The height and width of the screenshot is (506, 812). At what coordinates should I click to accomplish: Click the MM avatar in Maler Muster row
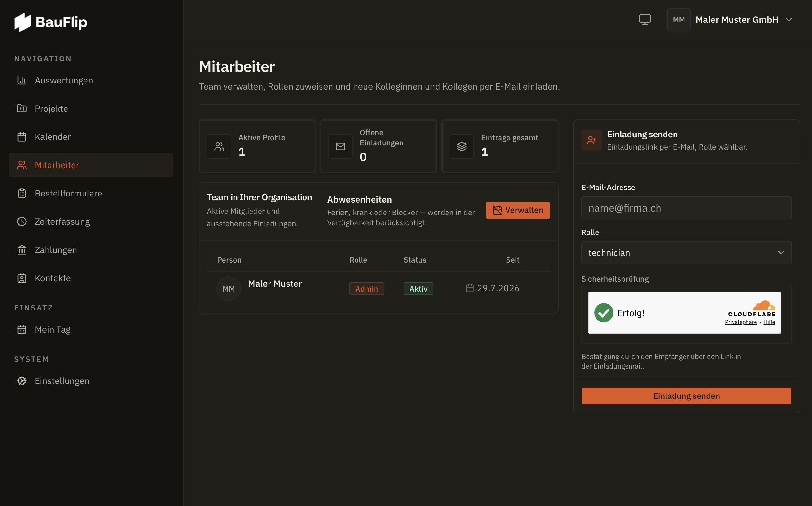click(x=229, y=288)
